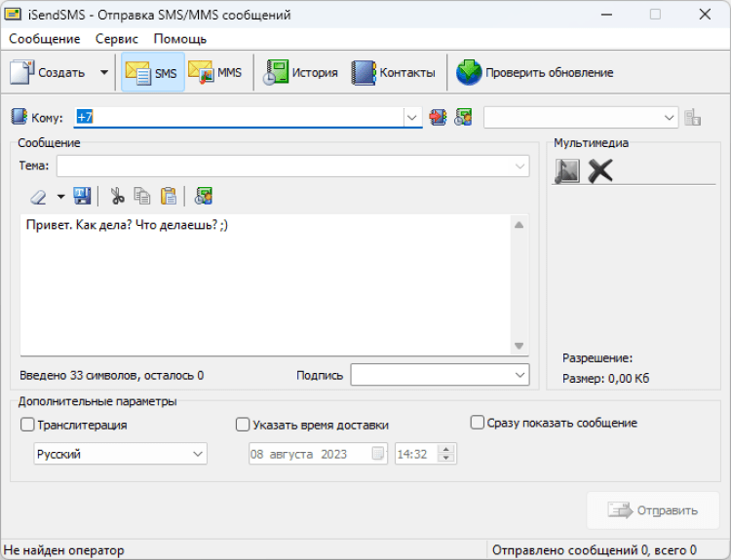Open the Контакты address book

394,72
